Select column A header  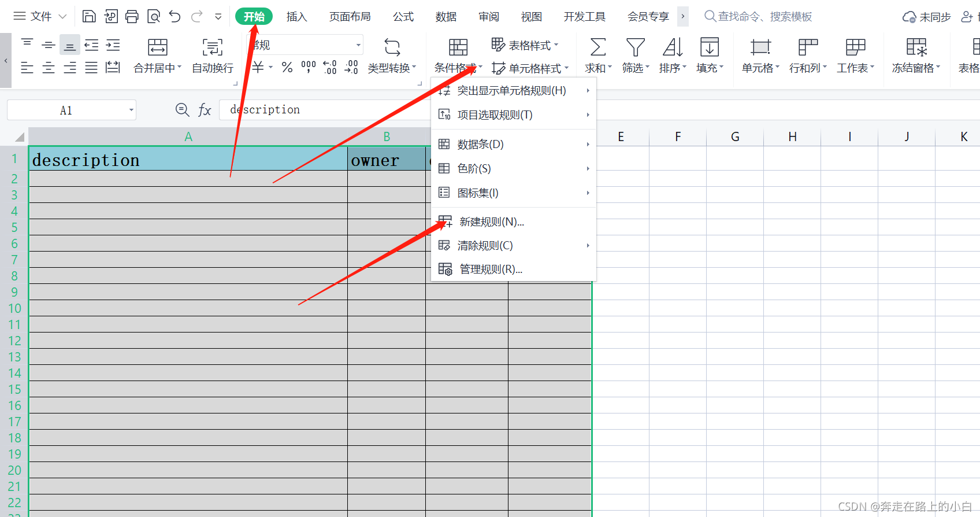[x=188, y=137]
